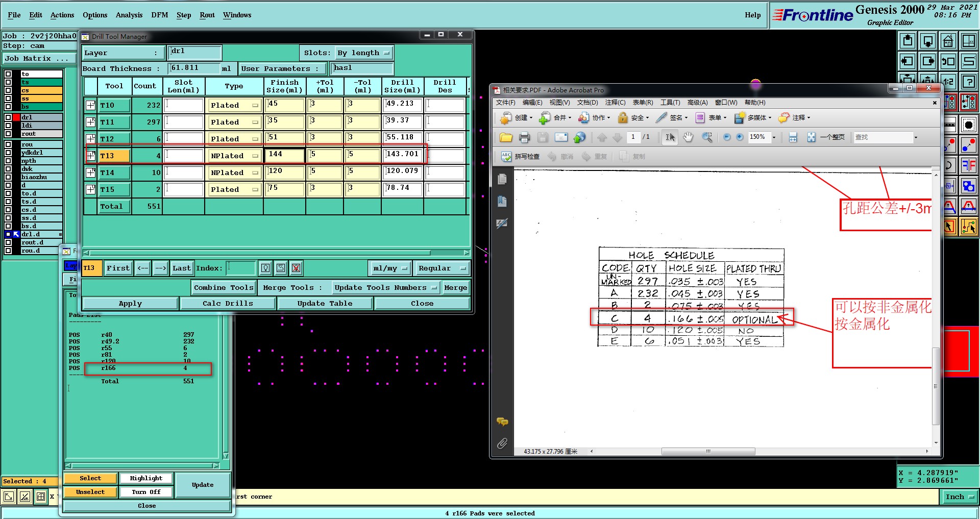This screenshot has width=980, height=519.
Task: Open the DFM menu
Action: [160, 15]
